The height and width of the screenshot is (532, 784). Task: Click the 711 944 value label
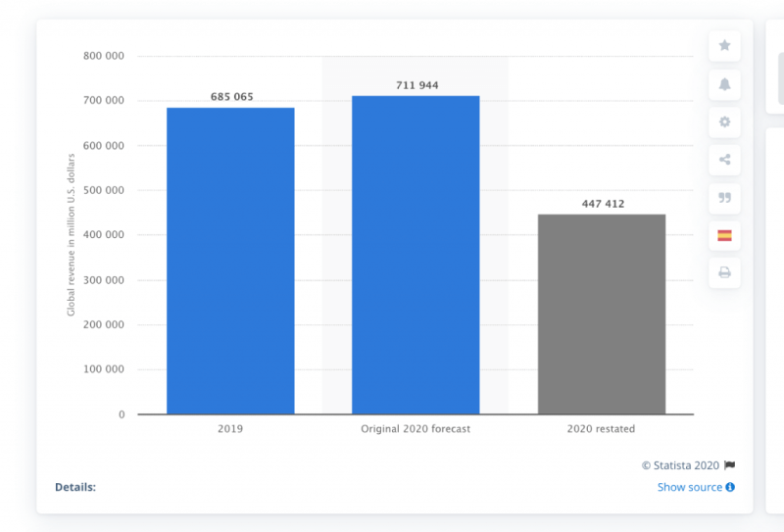pos(416,85)
